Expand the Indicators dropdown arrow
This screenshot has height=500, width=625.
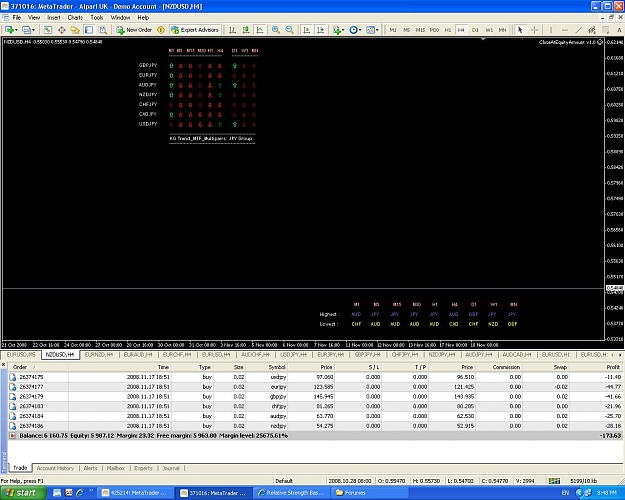click(343, 30)
